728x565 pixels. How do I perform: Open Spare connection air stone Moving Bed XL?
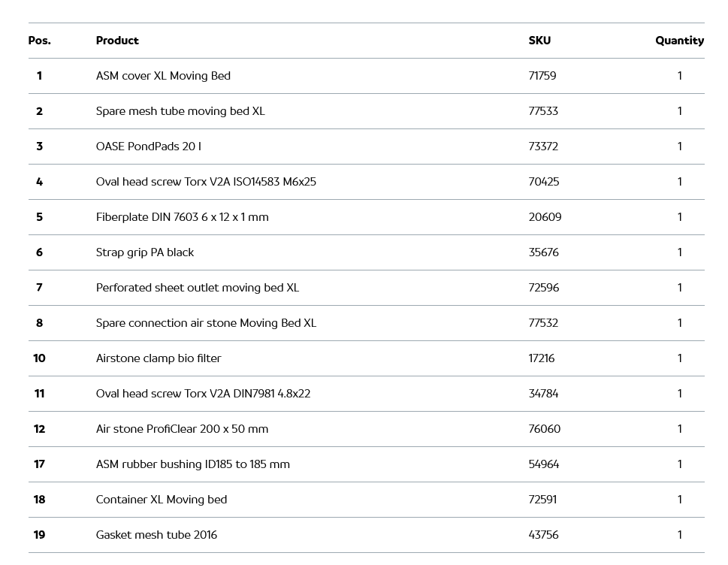(x=206, y=323)
